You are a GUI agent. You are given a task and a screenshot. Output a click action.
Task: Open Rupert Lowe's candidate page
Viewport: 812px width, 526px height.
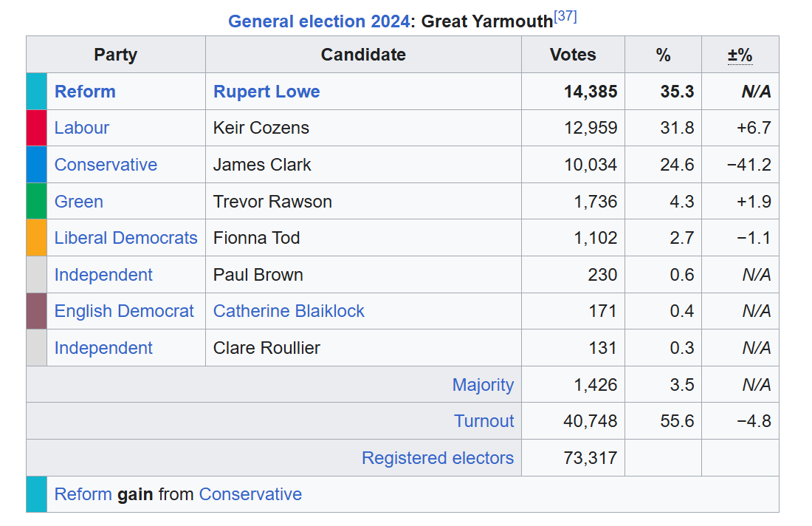click(266, 92)
